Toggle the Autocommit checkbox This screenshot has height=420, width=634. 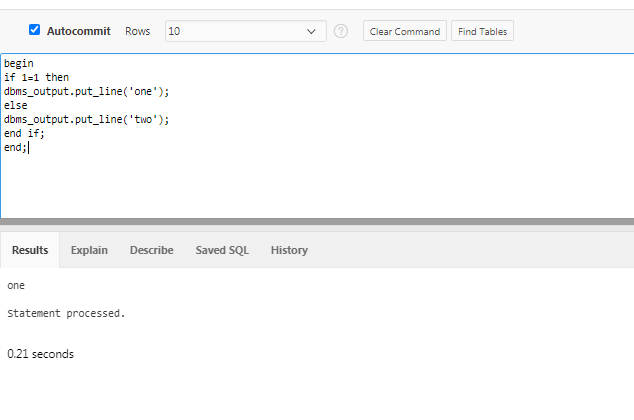[34, 30]
